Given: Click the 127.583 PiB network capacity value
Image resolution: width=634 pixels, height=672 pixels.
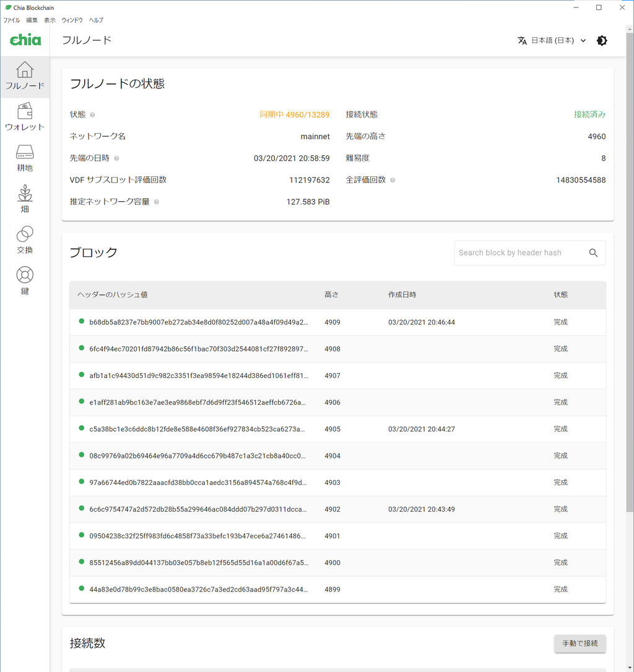Looking at the screenshot, I should [x=308, y=202].
